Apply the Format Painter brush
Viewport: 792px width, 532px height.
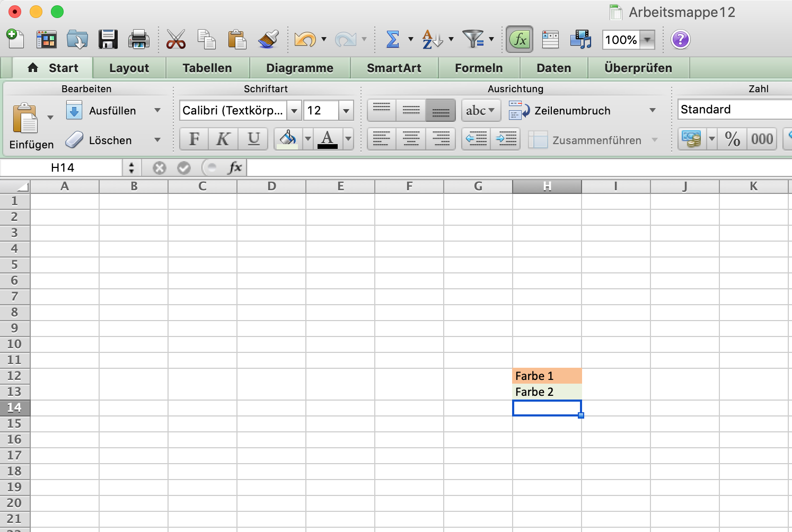tap(268, 39)
